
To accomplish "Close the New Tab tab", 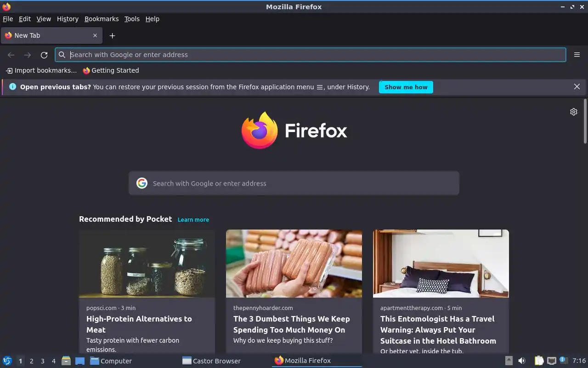I will [x=95, y=35].
